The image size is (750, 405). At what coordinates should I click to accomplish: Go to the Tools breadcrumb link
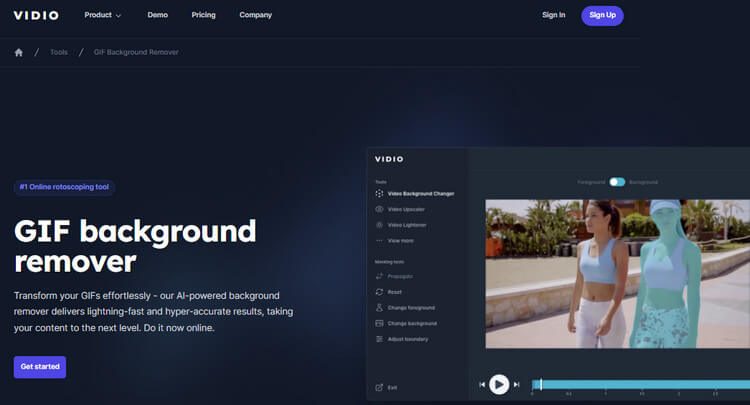[59, 52]
